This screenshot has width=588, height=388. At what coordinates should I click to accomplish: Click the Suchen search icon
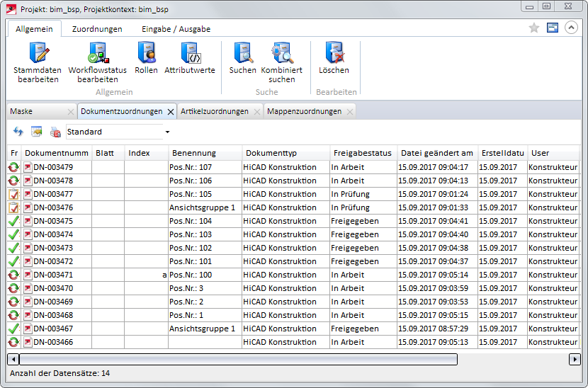click(243, 54)
